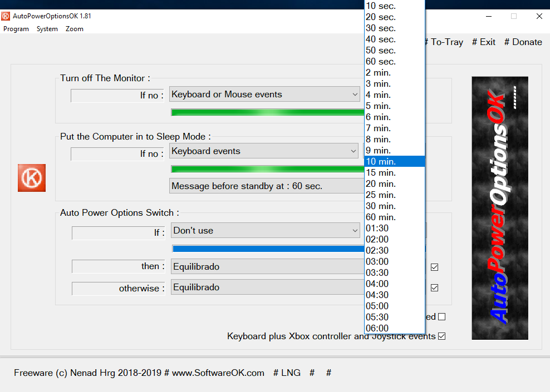
Task: Select 03:30 in the list
Action: coord(395,272)
